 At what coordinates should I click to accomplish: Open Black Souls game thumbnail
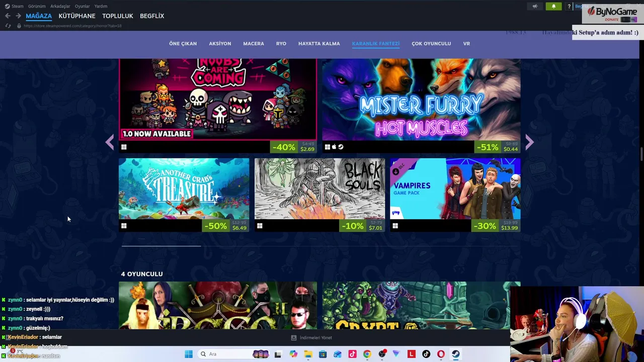pyautogui.click(x=319, y=189)
